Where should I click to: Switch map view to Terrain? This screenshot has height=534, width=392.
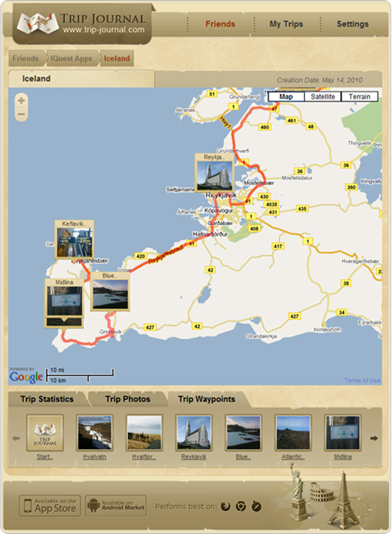(359, 97)
